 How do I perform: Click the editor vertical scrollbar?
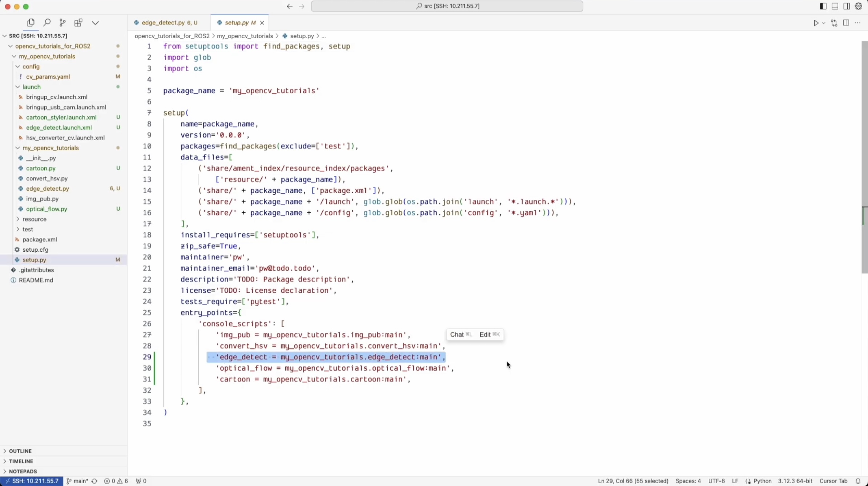pos(864,157)
